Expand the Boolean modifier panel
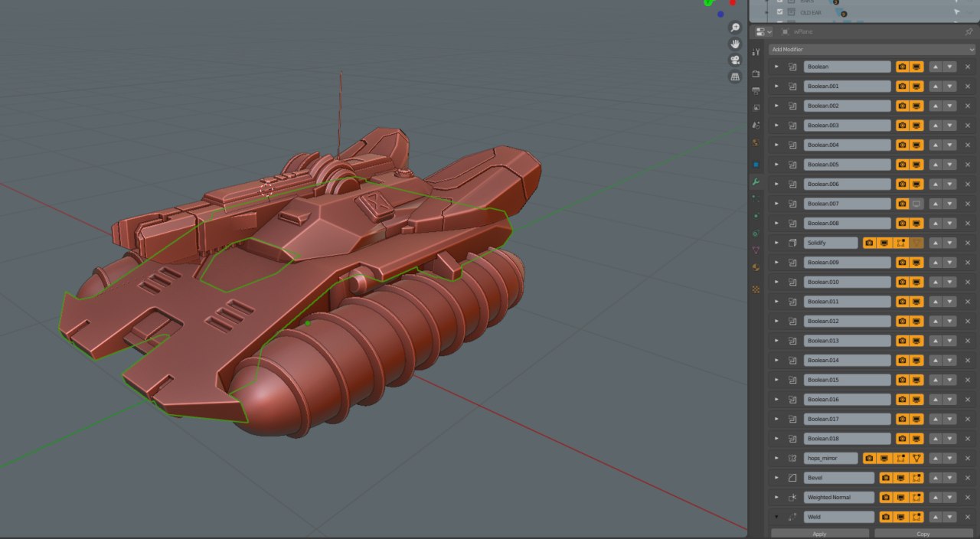The image size is (980, 539). click(x=776, y=67)
